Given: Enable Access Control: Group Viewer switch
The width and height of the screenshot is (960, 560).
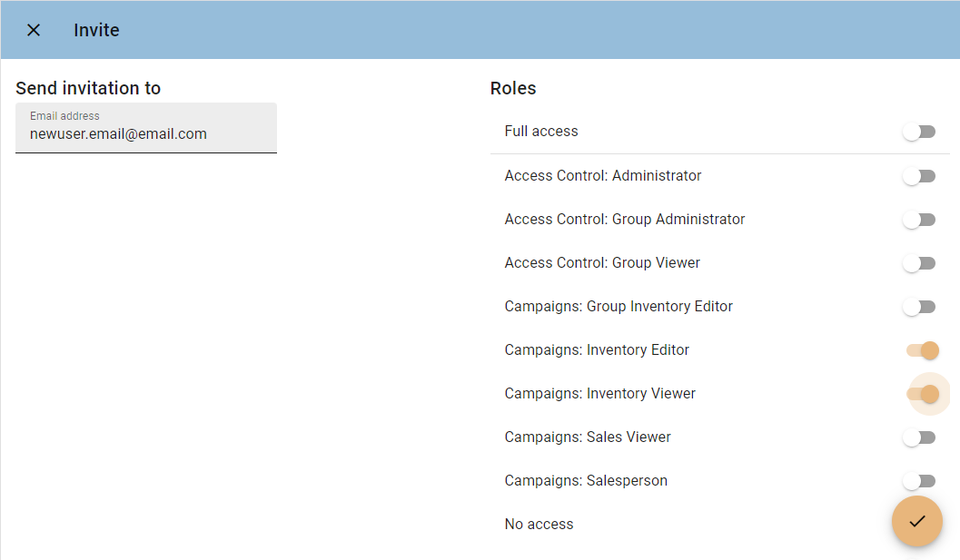Looking at the screenshot, I should 919,263.
